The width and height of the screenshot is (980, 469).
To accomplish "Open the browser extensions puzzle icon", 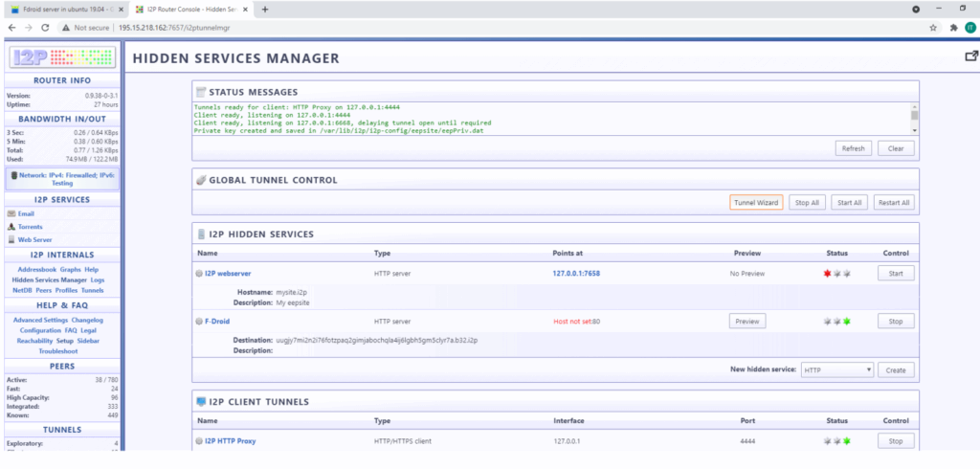I will click(x=954, y=28).
